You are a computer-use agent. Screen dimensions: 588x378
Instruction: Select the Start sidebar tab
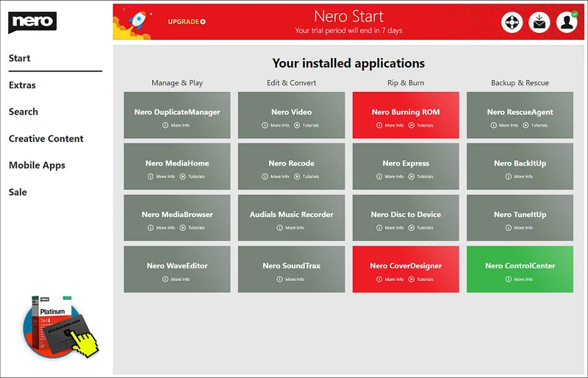click(20, 58)
